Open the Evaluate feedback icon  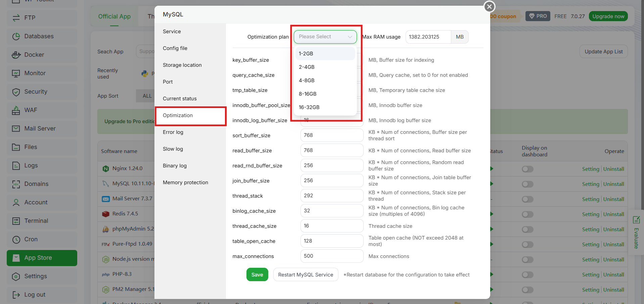coord(636,220)
